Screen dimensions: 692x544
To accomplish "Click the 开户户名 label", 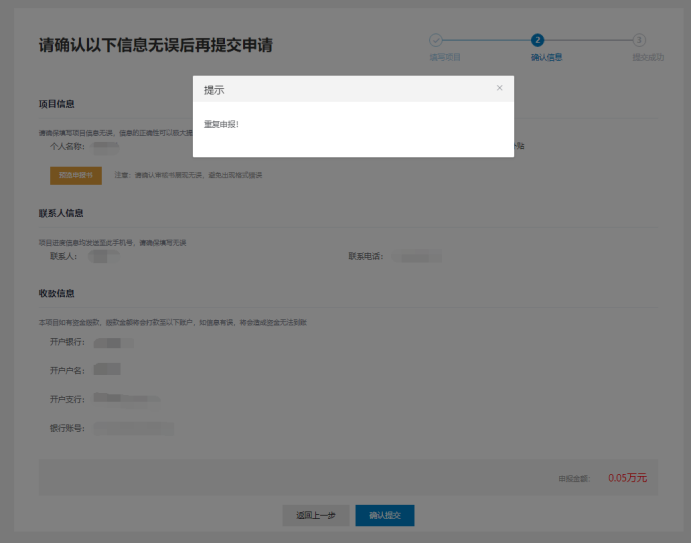I will 67,371.
